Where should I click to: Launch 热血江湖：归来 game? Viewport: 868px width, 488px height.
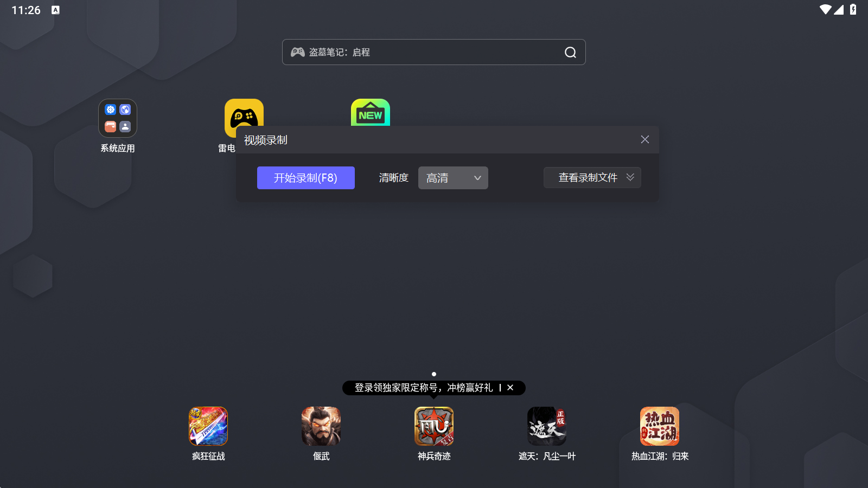(x=659, y=426)
